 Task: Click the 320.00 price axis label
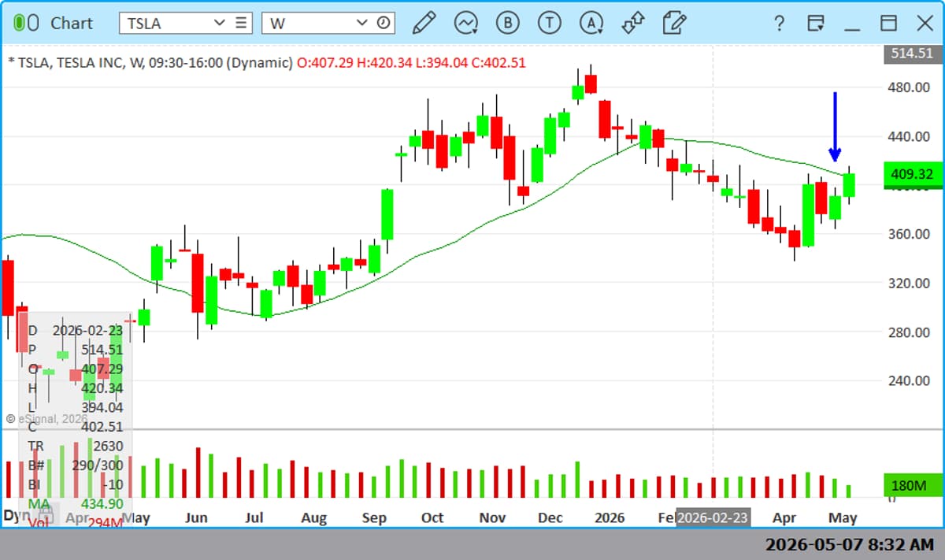coord(910,283)
